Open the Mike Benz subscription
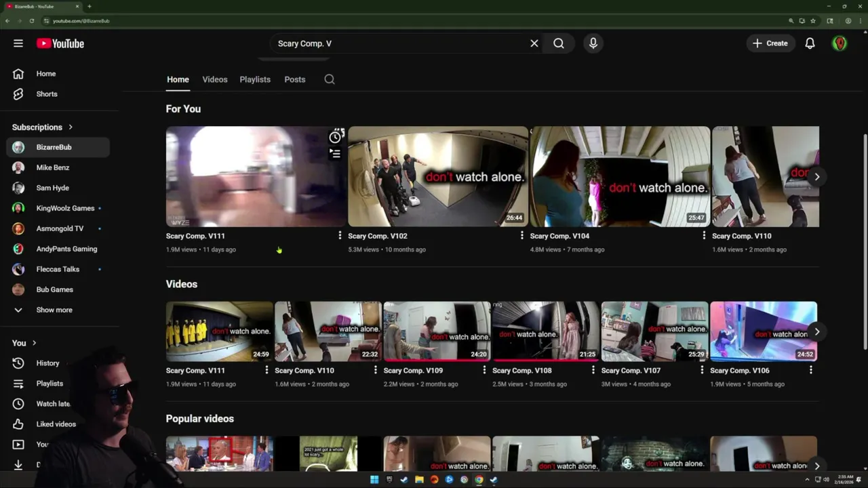The image size is (868, 488). pos(58,167)
